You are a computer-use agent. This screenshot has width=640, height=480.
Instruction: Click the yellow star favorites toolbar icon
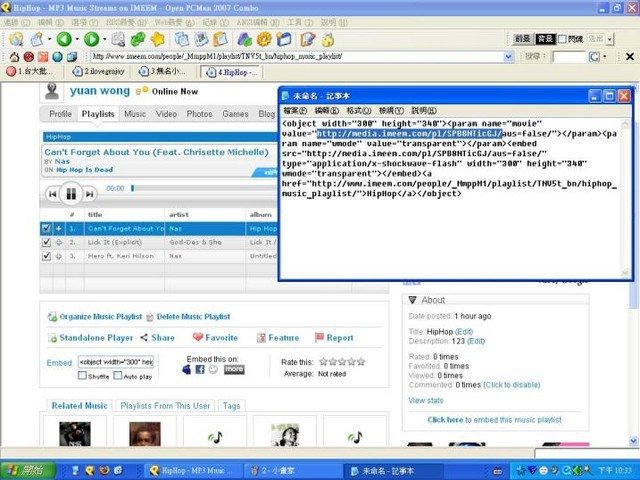coord(157,39)
